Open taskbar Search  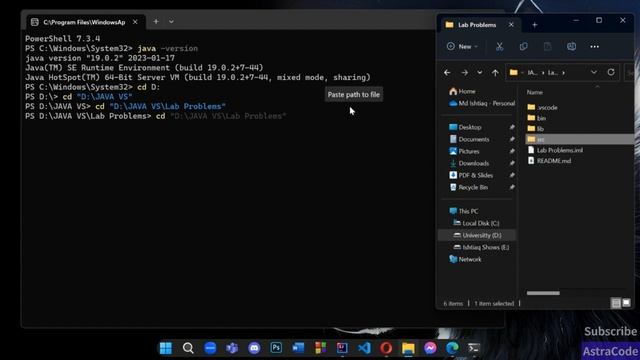[188, 348]
